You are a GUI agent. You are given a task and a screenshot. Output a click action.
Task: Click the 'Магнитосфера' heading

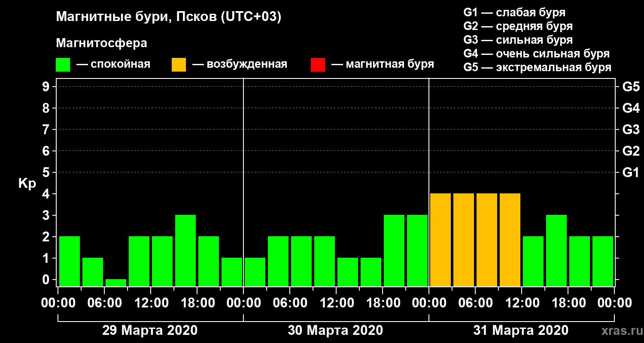click(101, 43)
